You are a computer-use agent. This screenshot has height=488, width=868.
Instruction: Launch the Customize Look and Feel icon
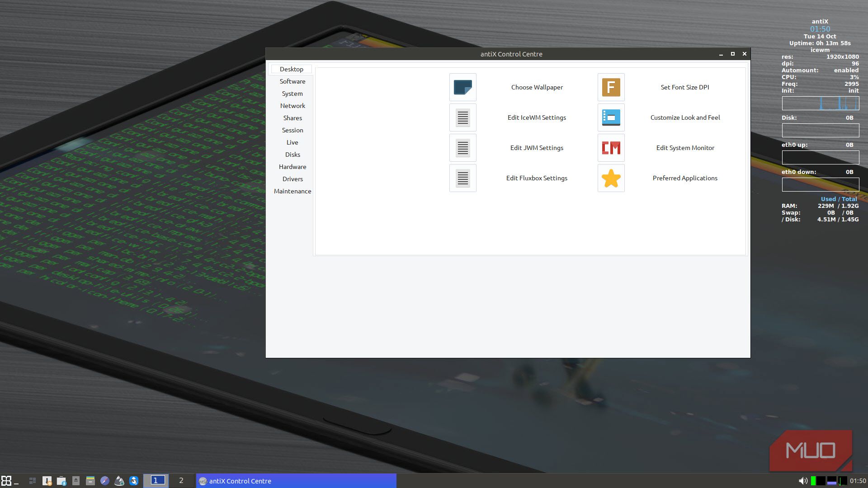pyautogui.click(x=611, y=117)
